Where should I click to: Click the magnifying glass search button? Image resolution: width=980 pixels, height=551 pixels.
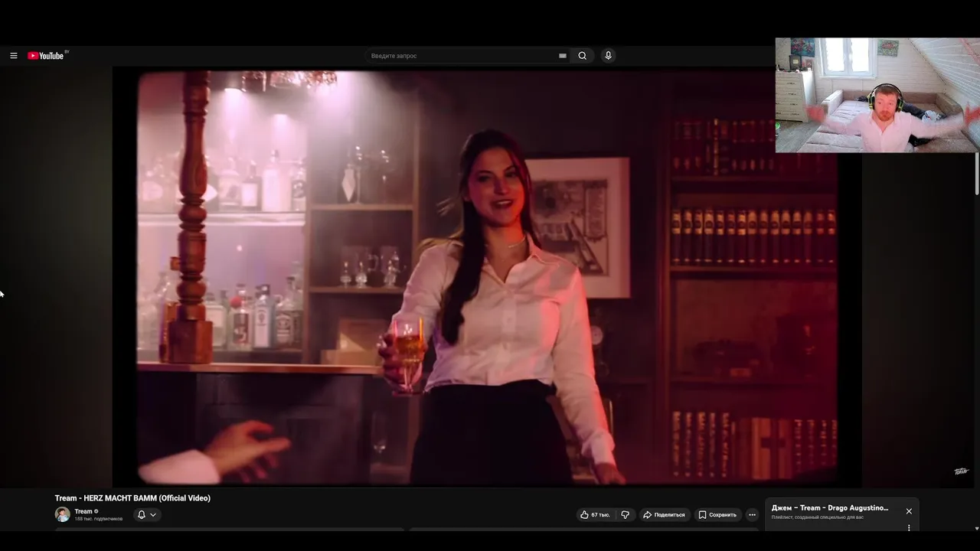(583, 56)
